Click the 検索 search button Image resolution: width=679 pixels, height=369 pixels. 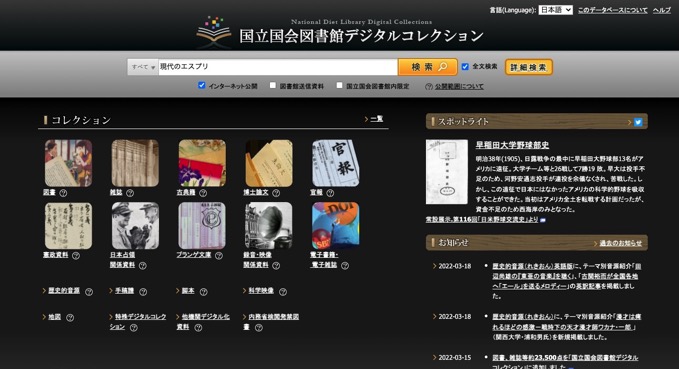pyautogui.click(x=428, y=67)
